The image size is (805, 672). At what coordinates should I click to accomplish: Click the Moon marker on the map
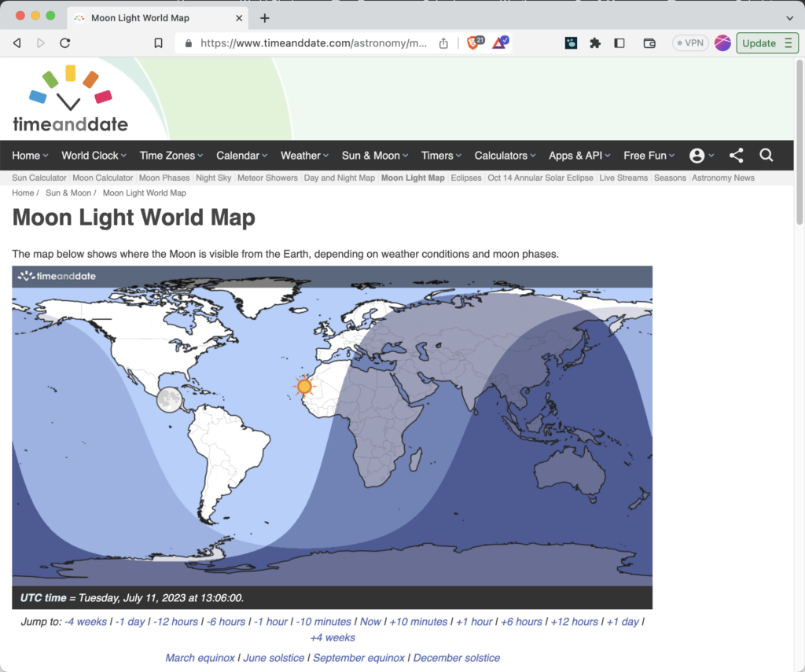[x=169, y=399]
